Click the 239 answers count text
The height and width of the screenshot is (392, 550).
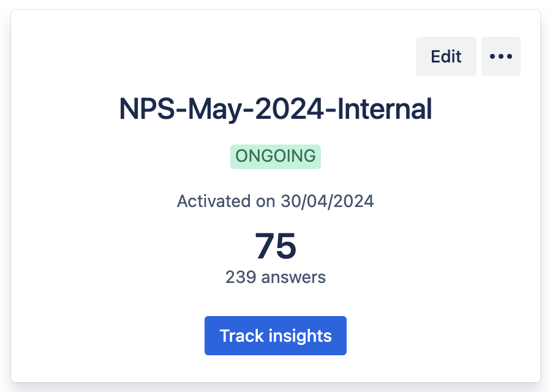click(x=276, y=277)
